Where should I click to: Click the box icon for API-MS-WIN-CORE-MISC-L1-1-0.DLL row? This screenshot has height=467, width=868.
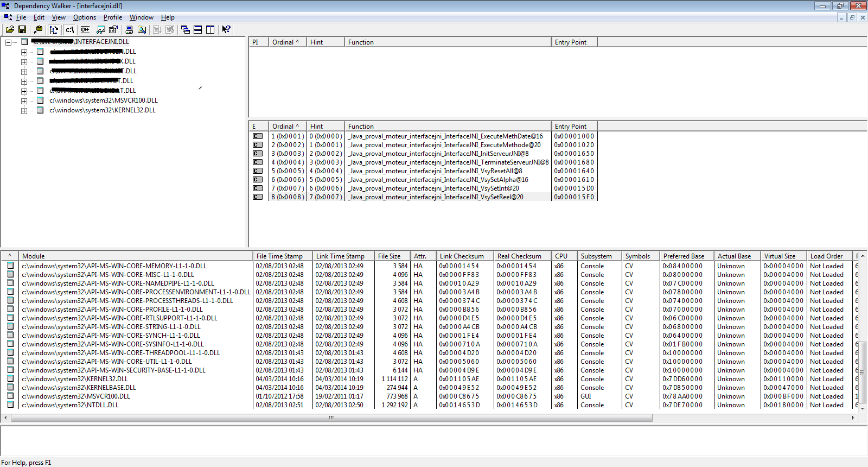tap(10, 274)
